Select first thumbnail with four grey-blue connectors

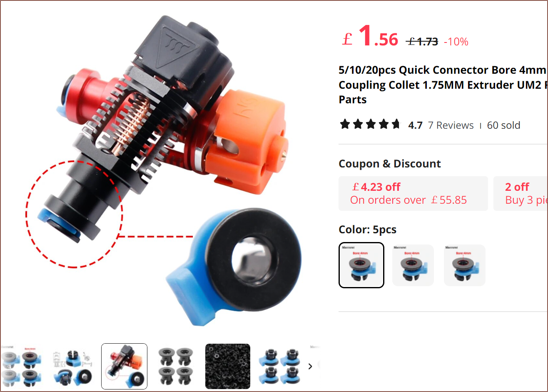point(21,366)
